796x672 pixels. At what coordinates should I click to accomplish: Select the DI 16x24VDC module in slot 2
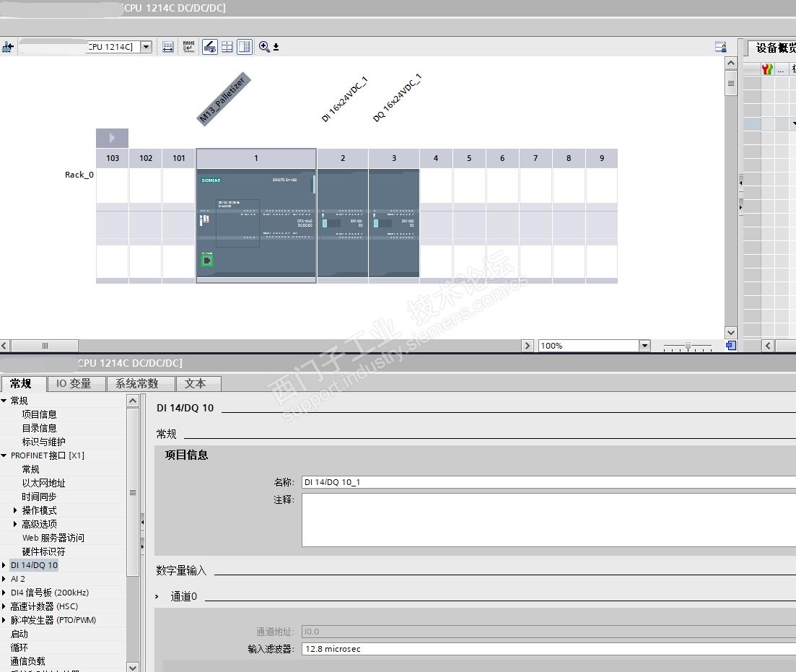point(343,224)
